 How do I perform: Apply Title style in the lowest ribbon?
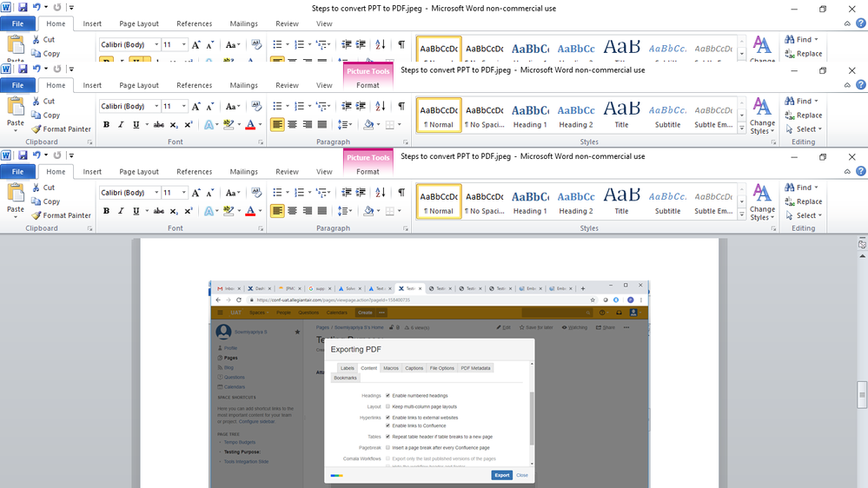click(x=621, y=202)
